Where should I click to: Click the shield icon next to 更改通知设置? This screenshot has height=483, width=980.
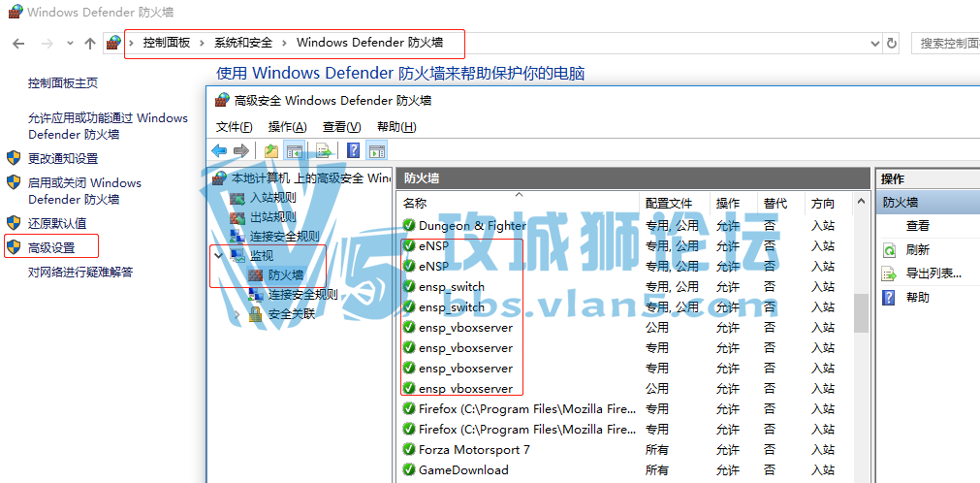coord(14,158)
